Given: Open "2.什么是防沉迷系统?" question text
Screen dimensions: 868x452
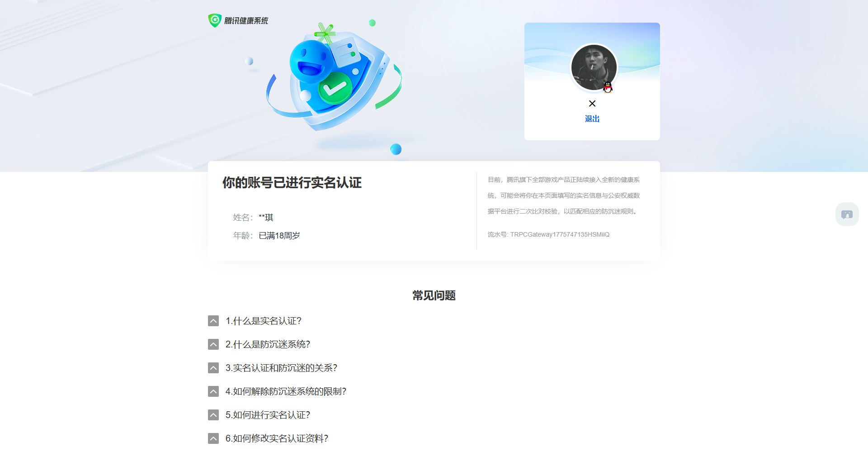Looking at the screenshot, I should (x=268, y=344).
